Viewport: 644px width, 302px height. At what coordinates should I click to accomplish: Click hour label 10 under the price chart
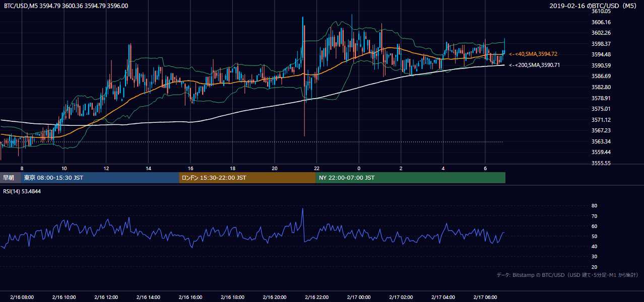coord(64,168)
